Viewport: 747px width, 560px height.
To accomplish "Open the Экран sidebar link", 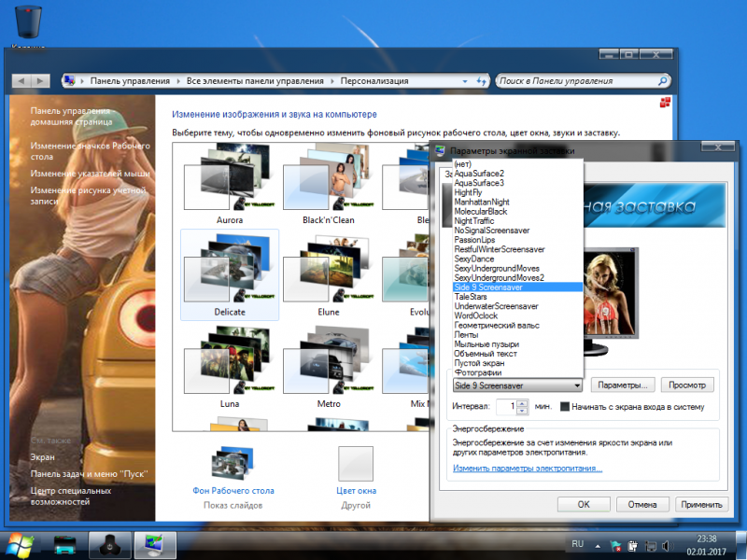I will [42, 457].
